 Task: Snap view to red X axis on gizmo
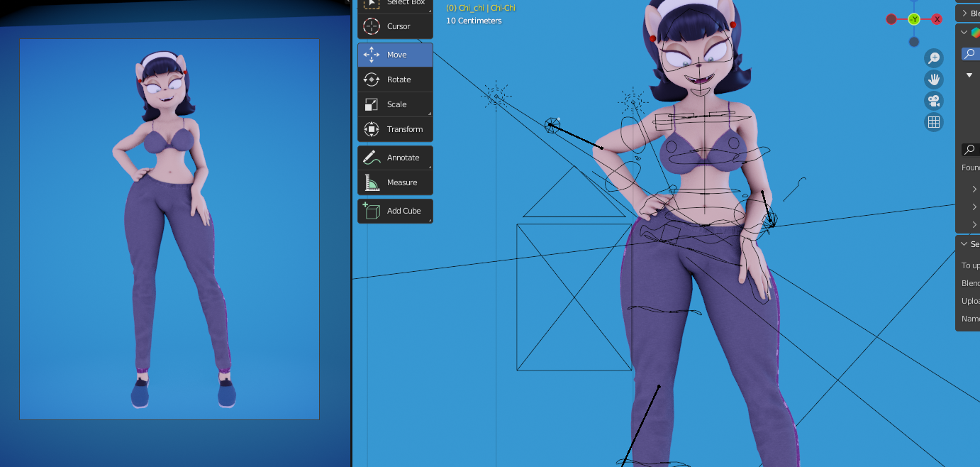point(937,19)
